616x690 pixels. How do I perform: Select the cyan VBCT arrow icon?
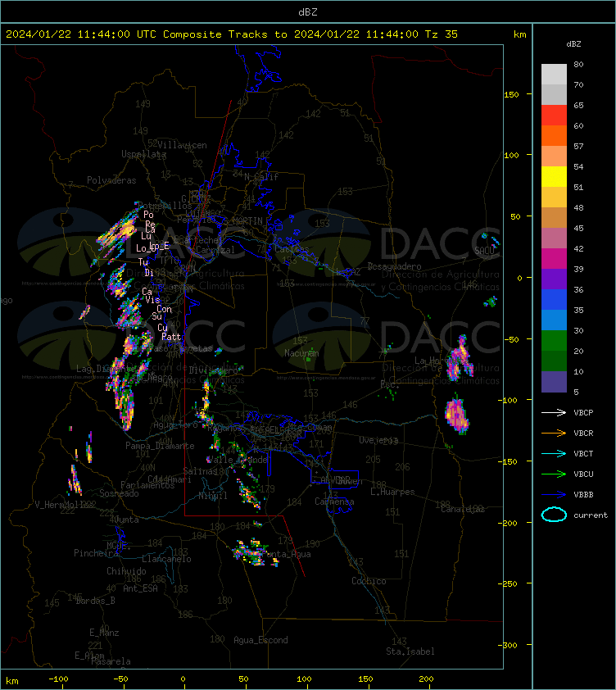554,453
